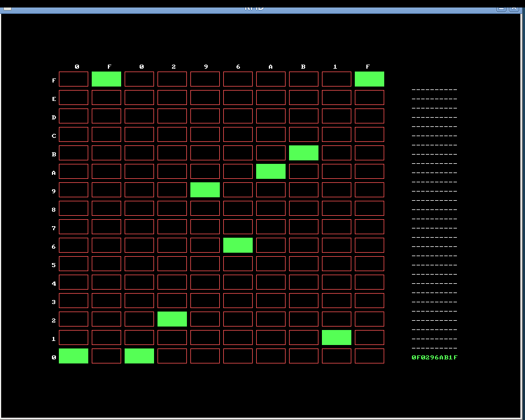
Task: Click the row label D
Action: coord(54,117)
